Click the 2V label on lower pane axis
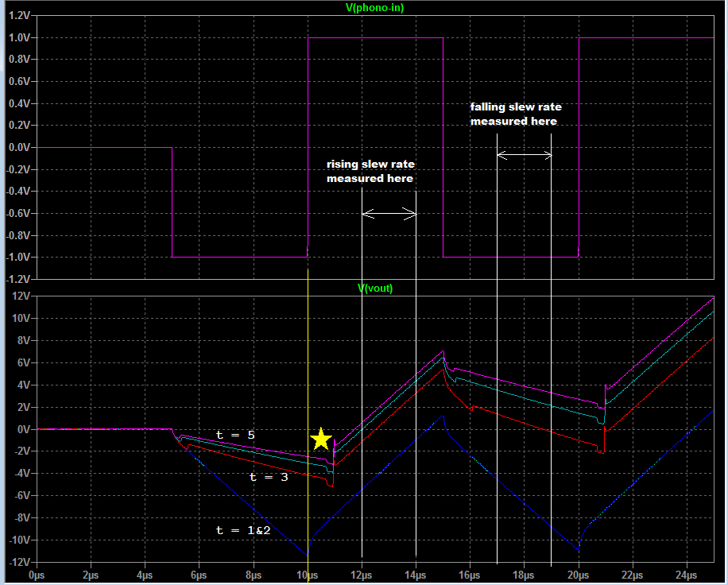This screenshot has height=585, width=728. point(24,407)
